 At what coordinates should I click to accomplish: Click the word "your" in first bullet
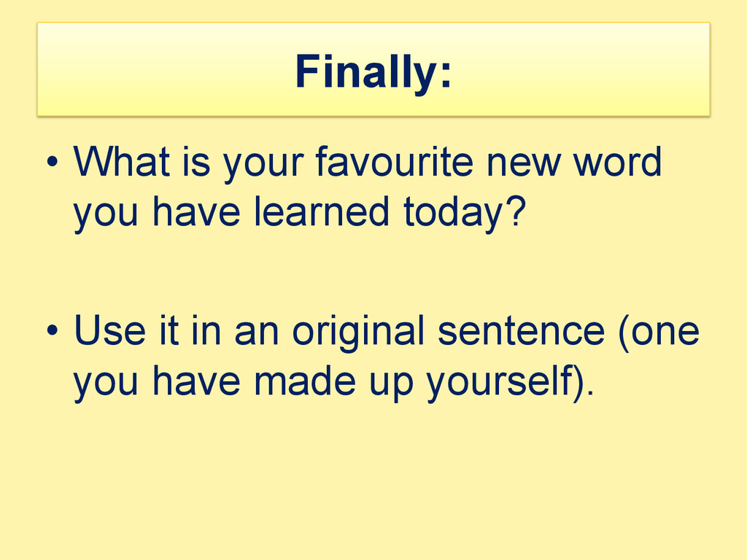pos(263,164)
